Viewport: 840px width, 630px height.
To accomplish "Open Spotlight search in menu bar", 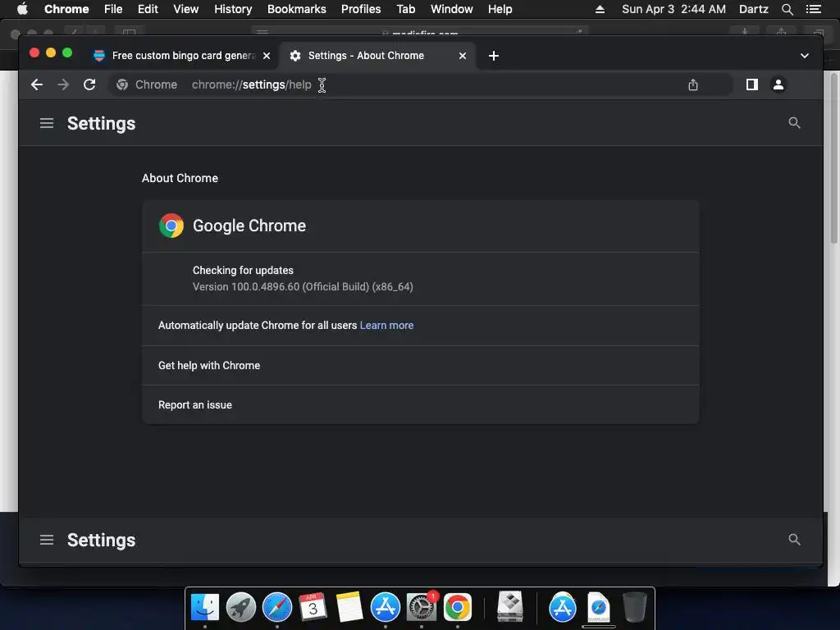I will pyautogui.click(x=787, y=9).
